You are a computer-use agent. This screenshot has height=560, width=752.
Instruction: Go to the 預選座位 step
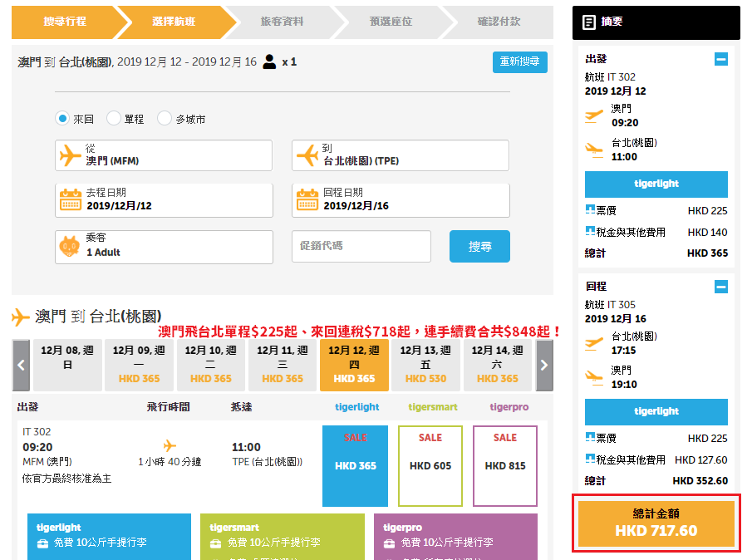[391, 22]
